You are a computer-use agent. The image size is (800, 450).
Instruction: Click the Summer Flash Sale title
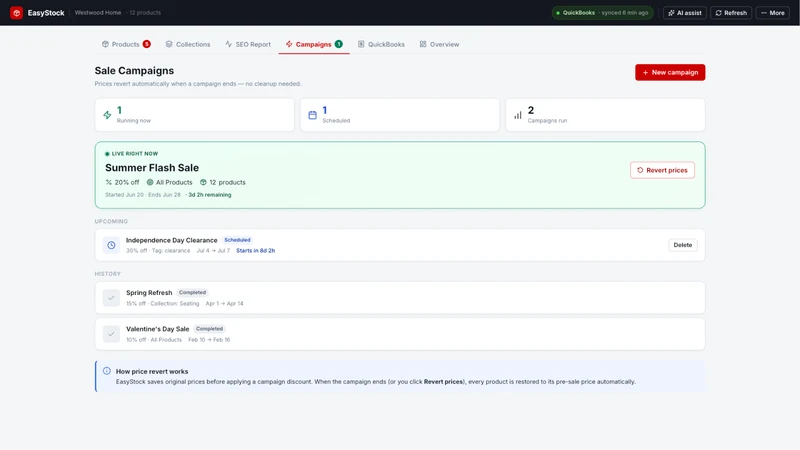[152, 168]
